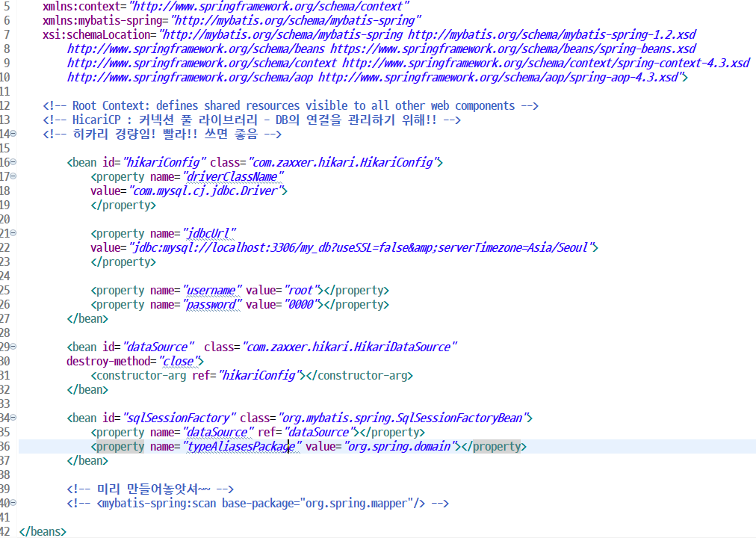Click the "미리 만들어놓앗셔~~" comment
This screenshot has width=756, height=538.
150,489
